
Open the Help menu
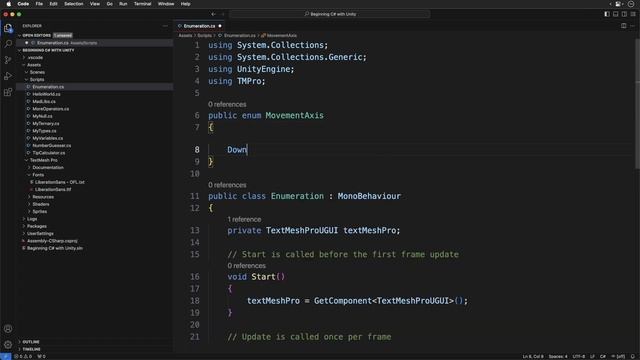pyautogui.click(x=185, y=4)
